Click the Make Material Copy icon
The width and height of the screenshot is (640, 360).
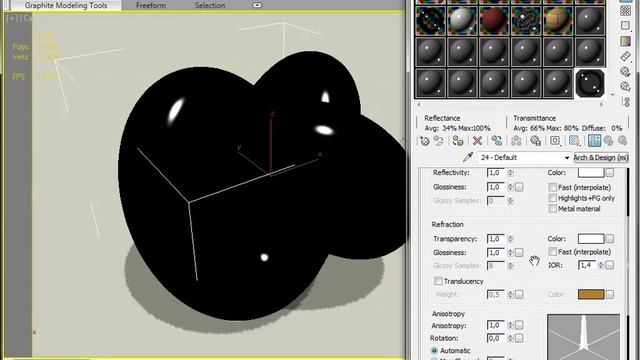point(497,141)
